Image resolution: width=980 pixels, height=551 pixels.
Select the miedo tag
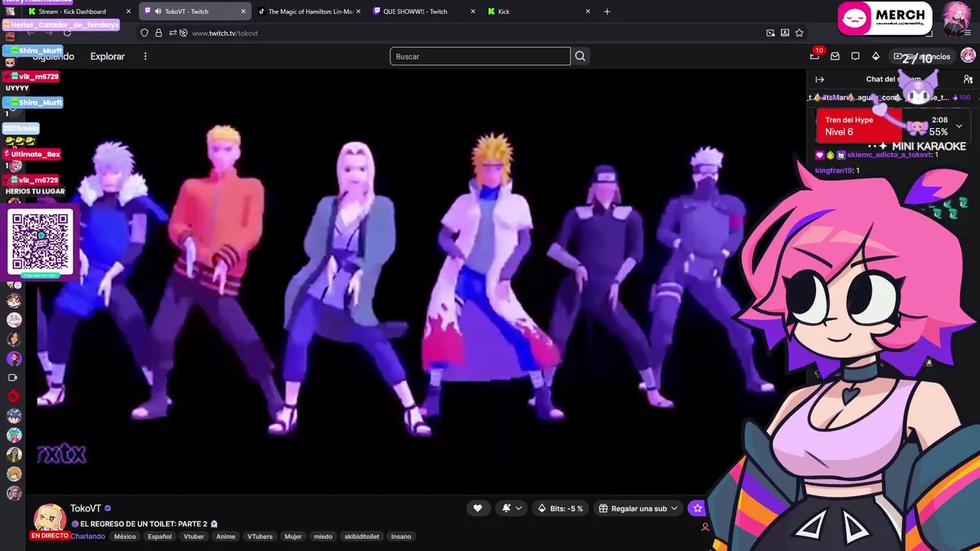click(323, 536)
